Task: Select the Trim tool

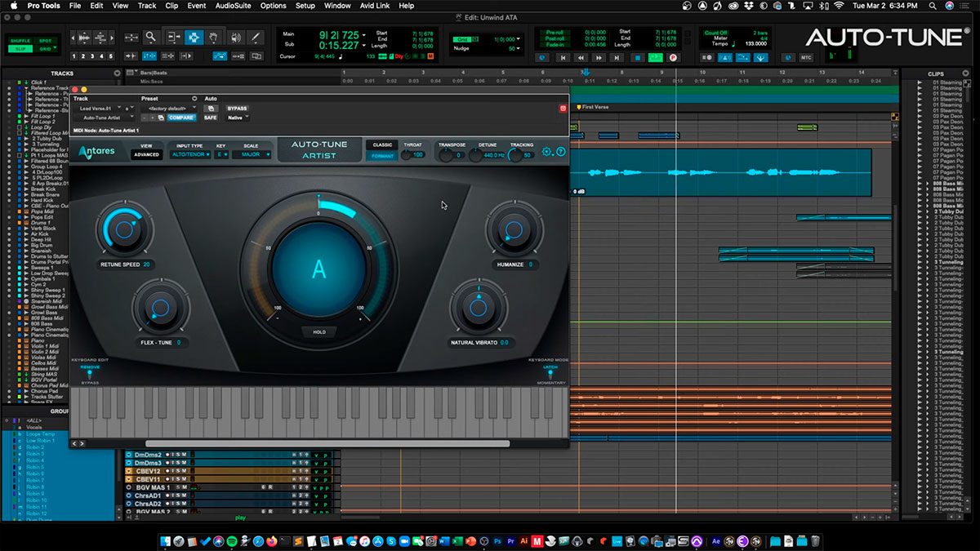Action: 173,37
